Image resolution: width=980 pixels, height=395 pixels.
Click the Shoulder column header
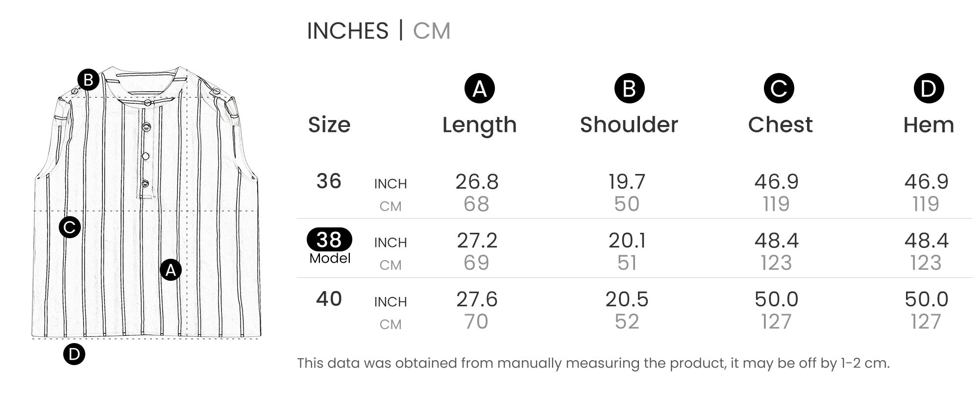click(x=629, y=125)
